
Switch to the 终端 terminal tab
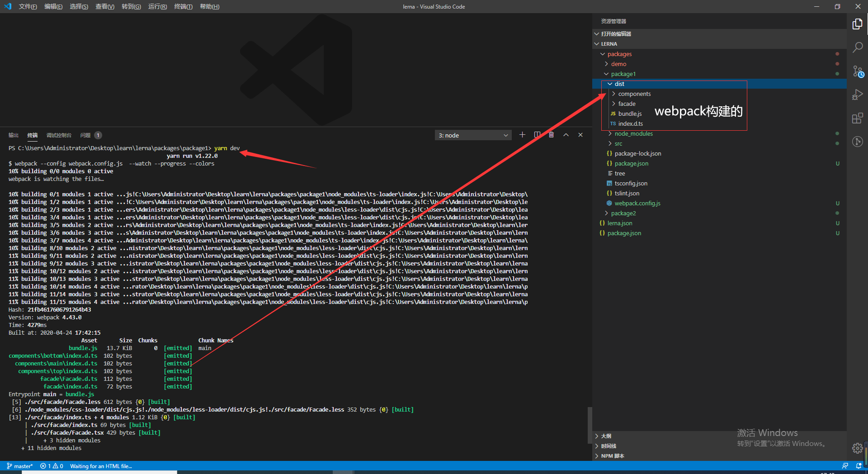pos(33,135)
